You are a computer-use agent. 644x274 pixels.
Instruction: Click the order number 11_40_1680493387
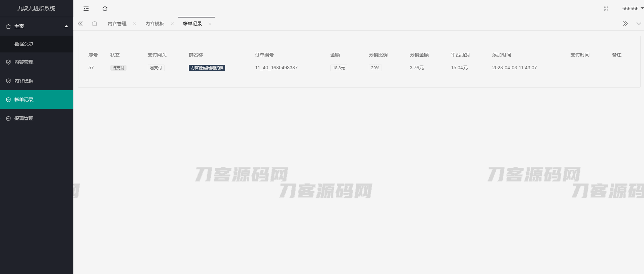click(x=276, y=68)
